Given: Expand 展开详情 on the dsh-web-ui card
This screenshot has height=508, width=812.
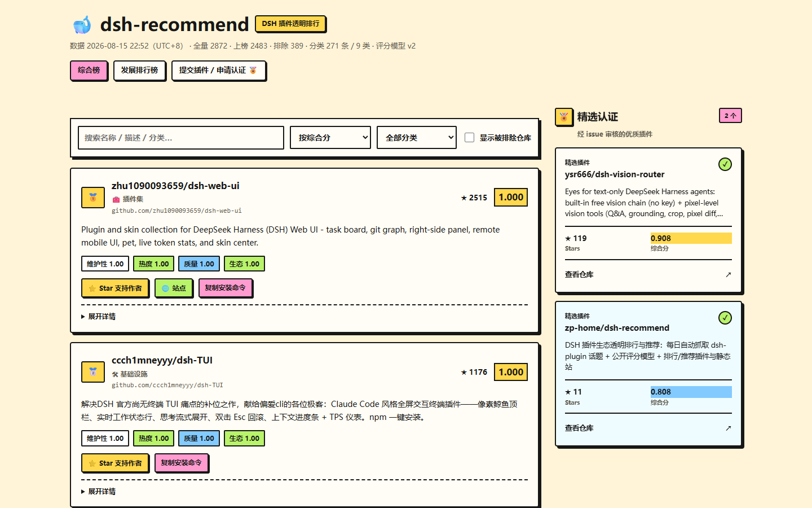Looking at the screenshot, I should [99, 317].
